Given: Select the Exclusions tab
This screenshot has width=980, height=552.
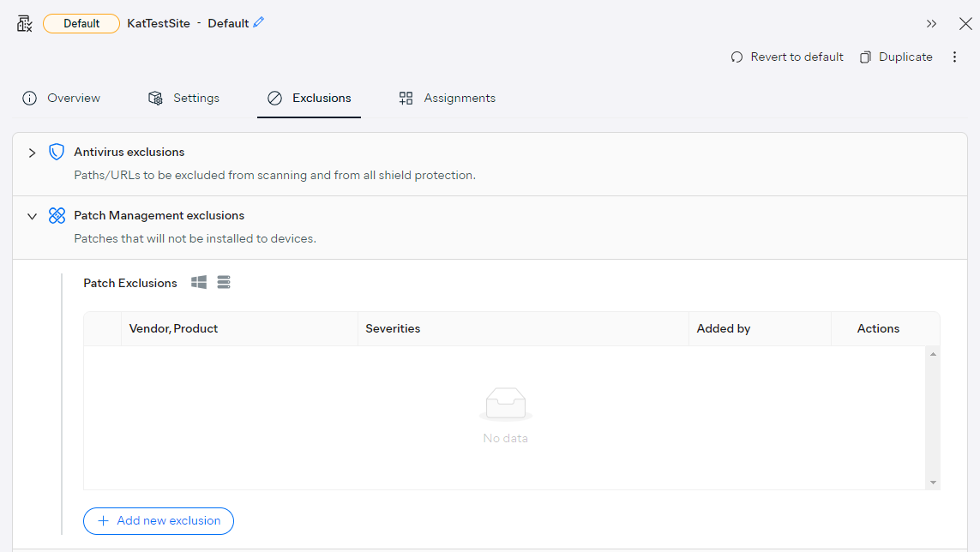Looking at the screenshot, I should coord(310,99).
